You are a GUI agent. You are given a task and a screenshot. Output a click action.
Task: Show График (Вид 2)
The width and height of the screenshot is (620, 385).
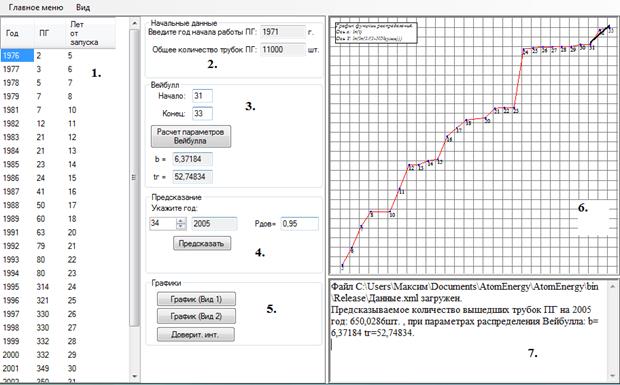[197, 316]
